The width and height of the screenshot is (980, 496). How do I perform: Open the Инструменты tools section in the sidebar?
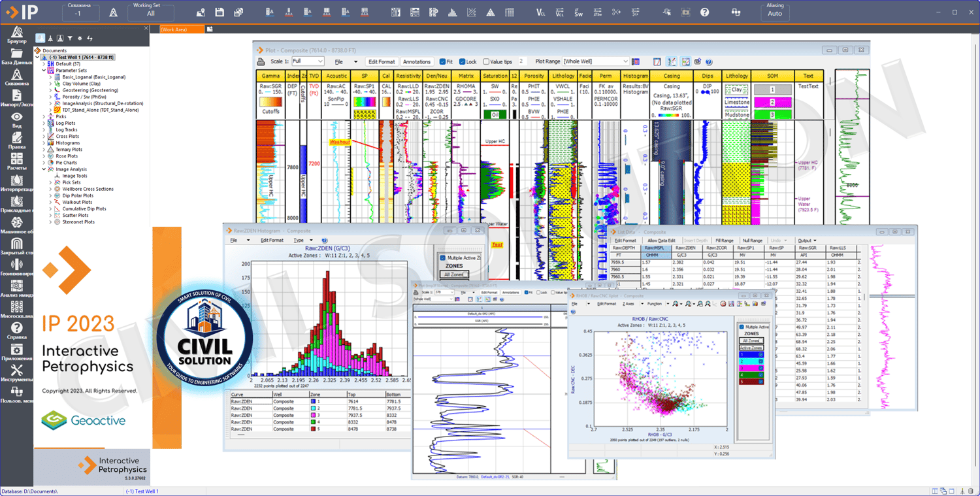[x=17, y=373]
